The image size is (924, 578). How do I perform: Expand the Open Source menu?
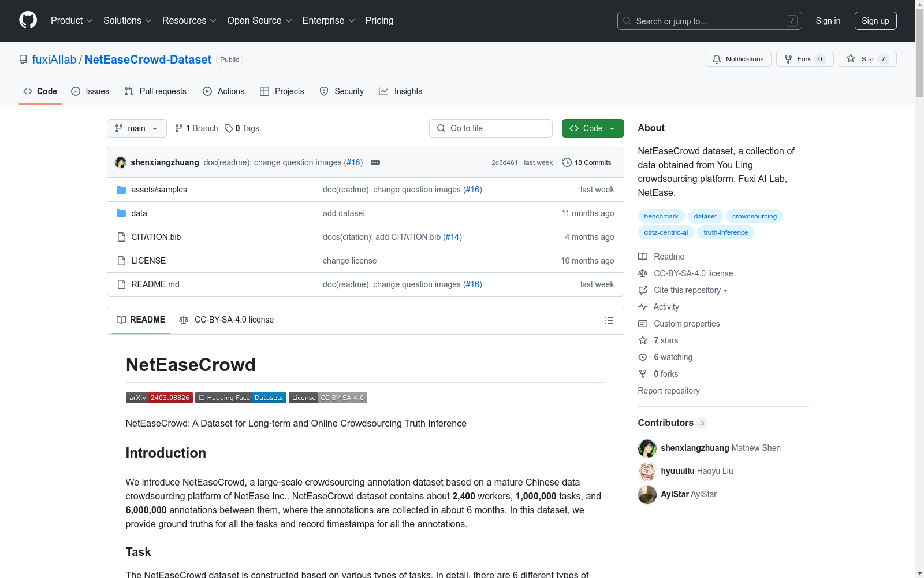259,21
